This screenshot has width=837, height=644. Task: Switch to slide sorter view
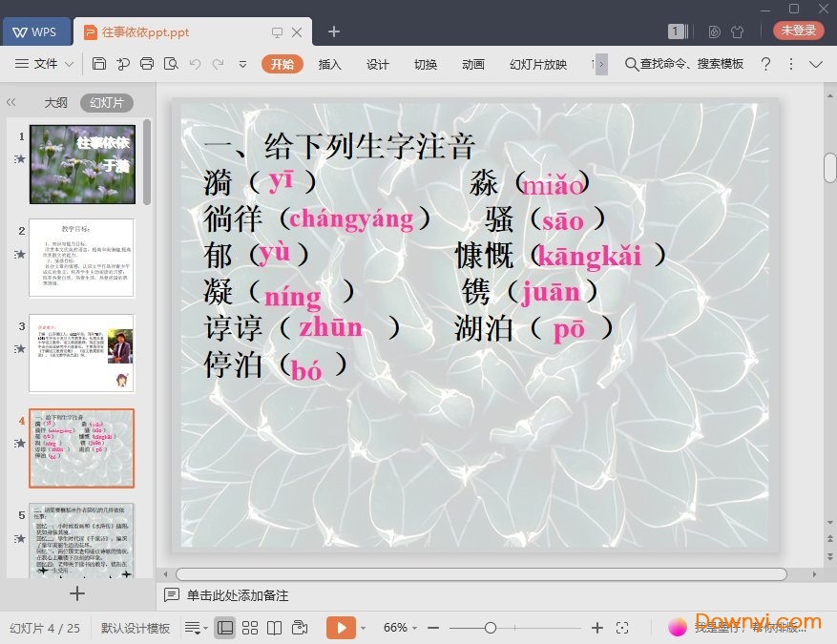coord(250,628)
